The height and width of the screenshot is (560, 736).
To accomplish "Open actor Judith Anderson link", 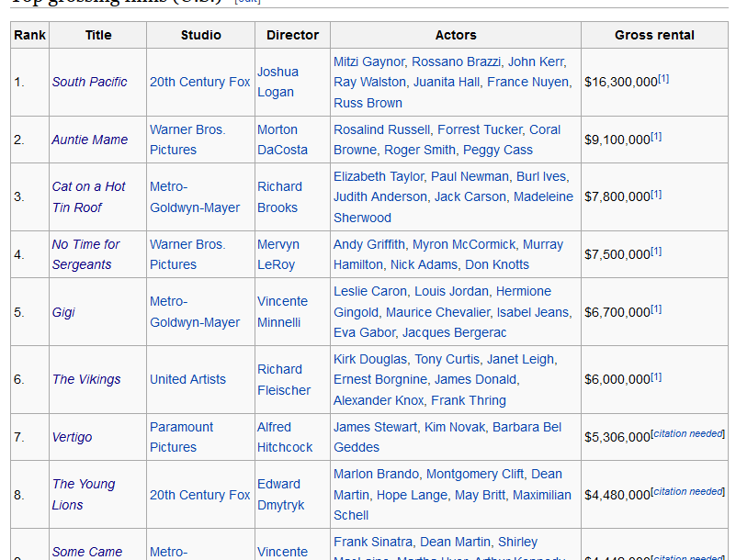I will click(380, 197).
